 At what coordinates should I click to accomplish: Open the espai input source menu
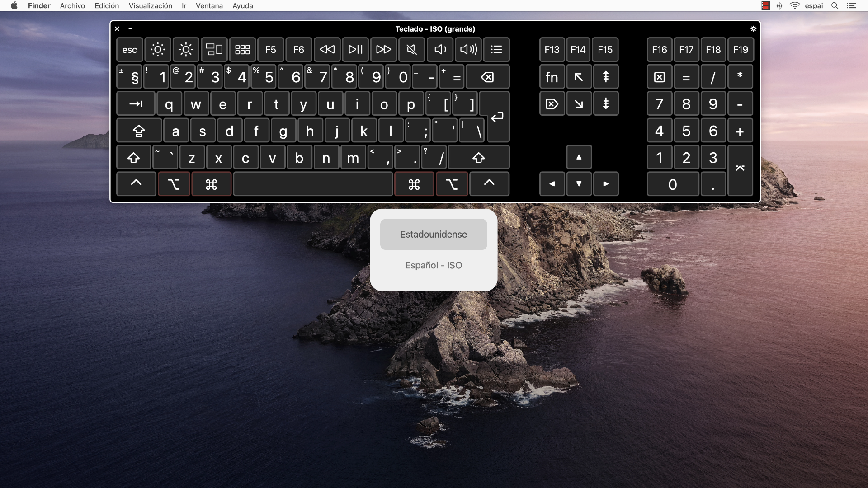click(x=814, y=6)
